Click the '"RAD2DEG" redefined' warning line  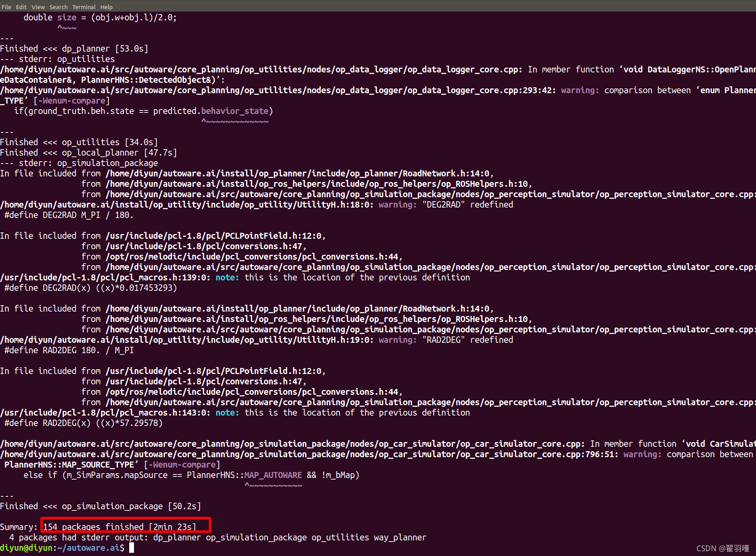point(256,340)
